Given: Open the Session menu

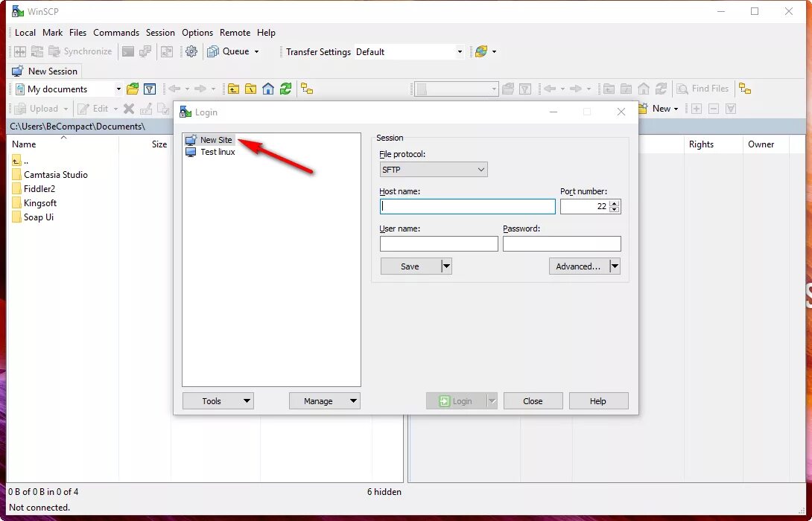Looking at the screenshot, I should (160, 33).
